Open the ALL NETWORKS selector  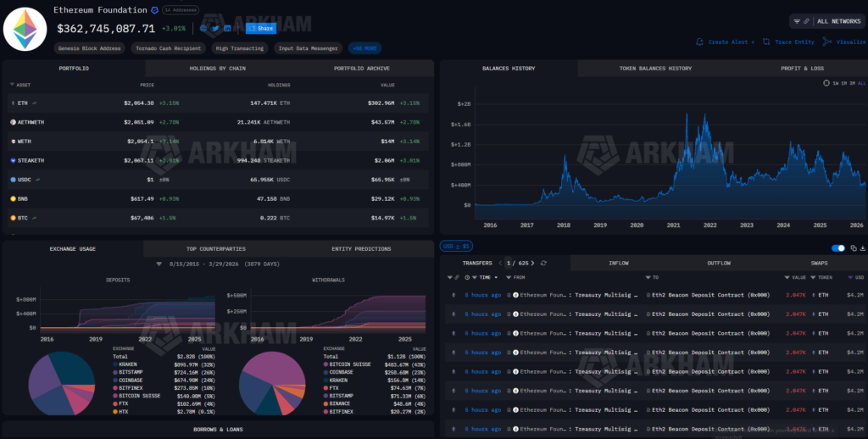point(839,21)
